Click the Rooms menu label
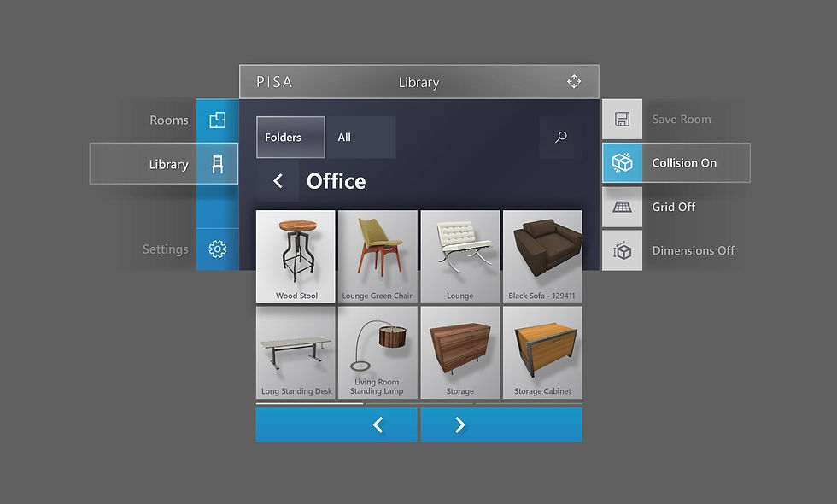The image size is (837, 504). (x=169, y=120)
